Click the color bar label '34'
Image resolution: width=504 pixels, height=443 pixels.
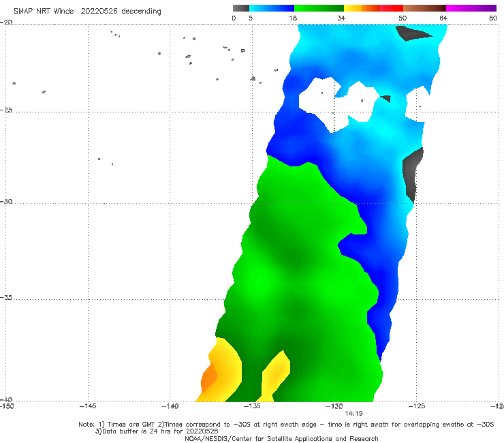tap(341, 18)
